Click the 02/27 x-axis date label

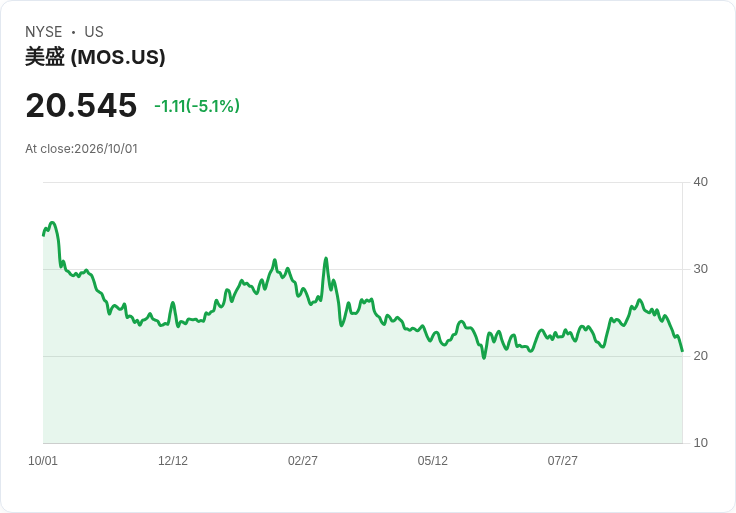pyautogui.click(x=303, y=460)
